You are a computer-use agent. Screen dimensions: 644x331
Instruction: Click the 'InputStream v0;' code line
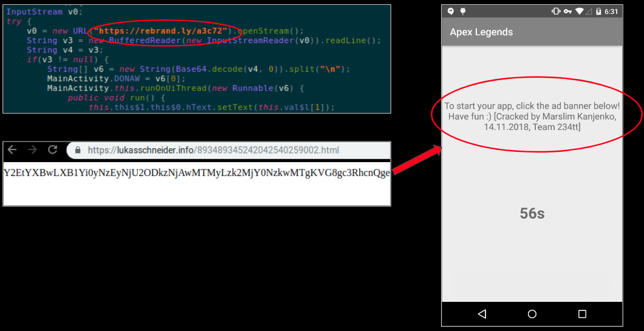(44, 12)
